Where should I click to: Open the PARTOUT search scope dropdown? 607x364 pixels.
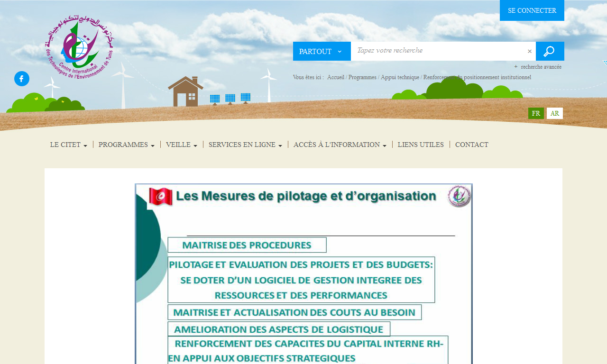click(x=322, y=51)
